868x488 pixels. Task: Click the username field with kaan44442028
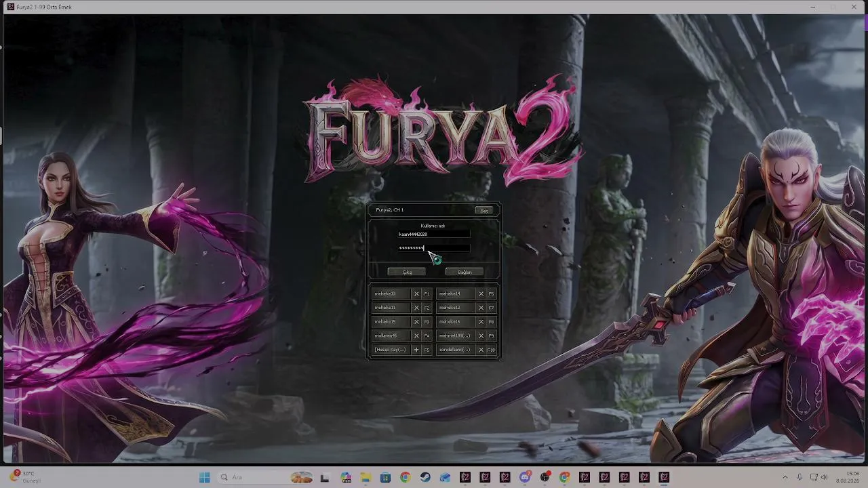point(433,234)
